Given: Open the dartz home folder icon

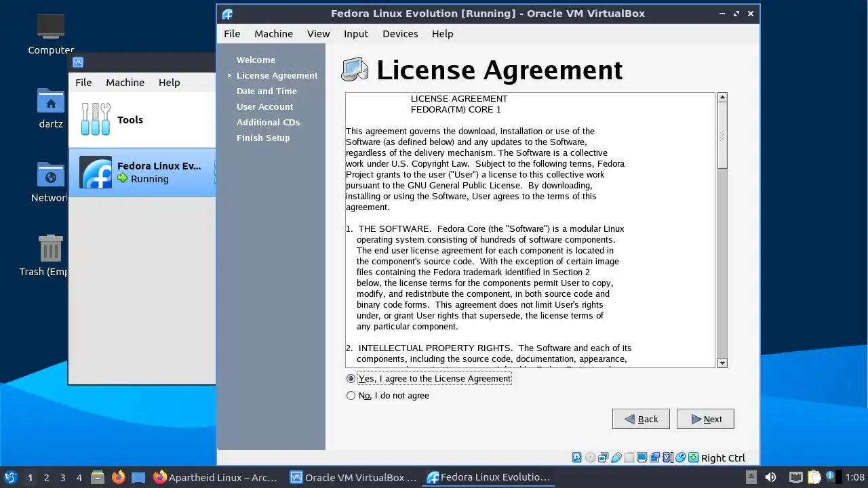Looking at the screenshot, I should (x=51, y=108).
